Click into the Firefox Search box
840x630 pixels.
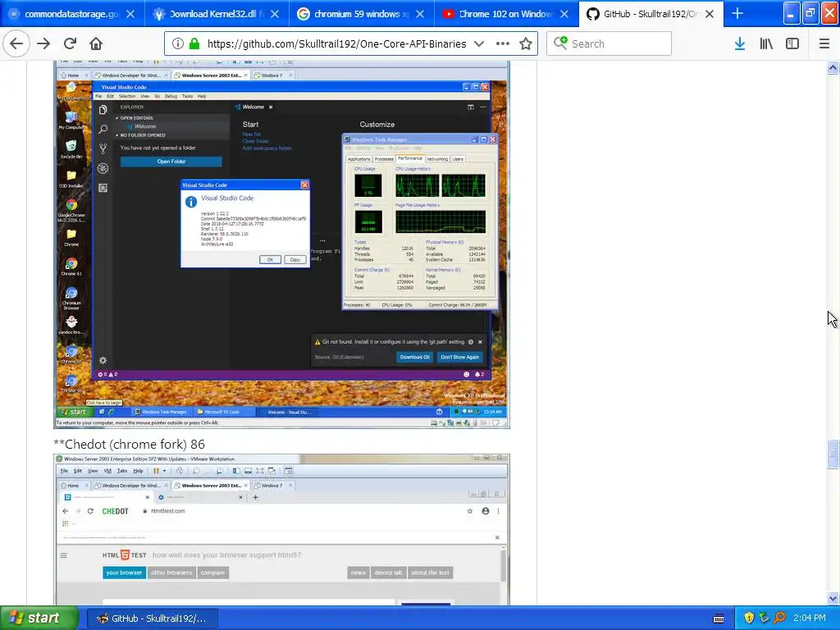[609, 43]
